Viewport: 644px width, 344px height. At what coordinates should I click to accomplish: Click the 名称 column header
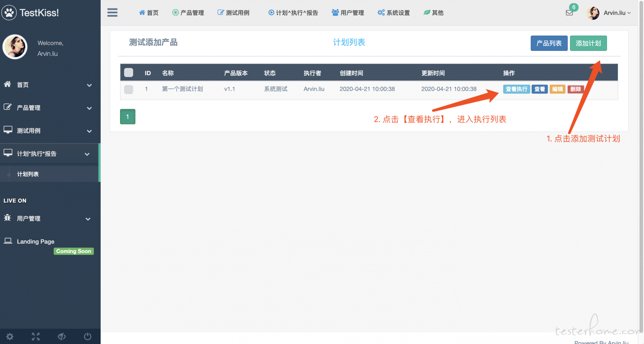coord(168,73)
